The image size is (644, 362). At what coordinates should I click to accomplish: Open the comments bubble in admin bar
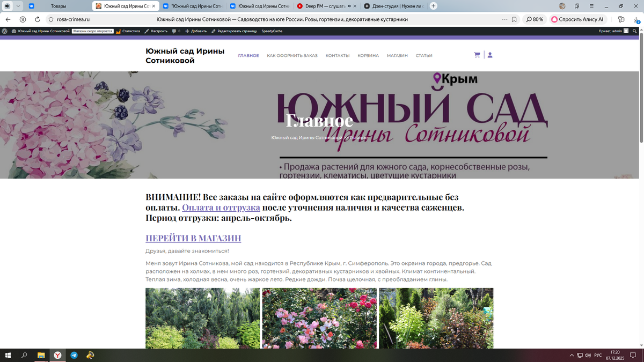coord(175,31)
